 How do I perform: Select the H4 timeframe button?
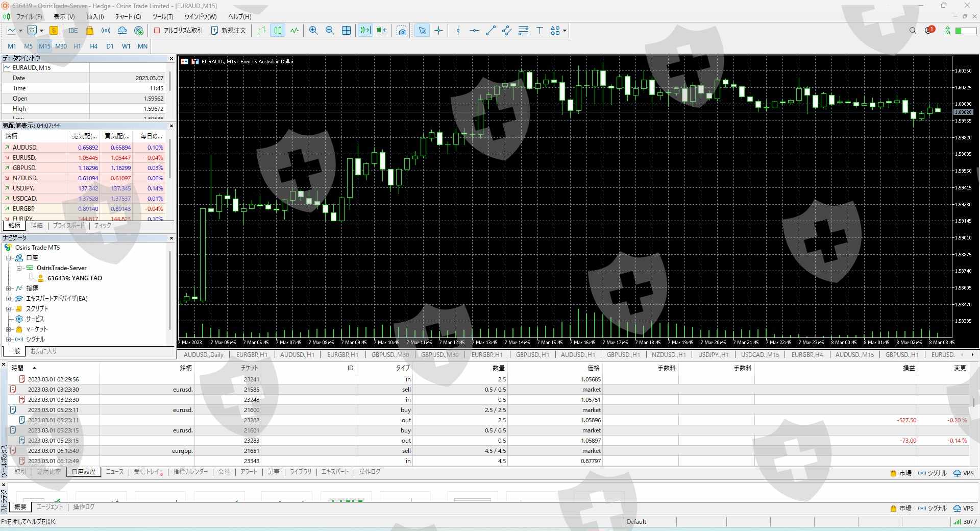[93, 46]
